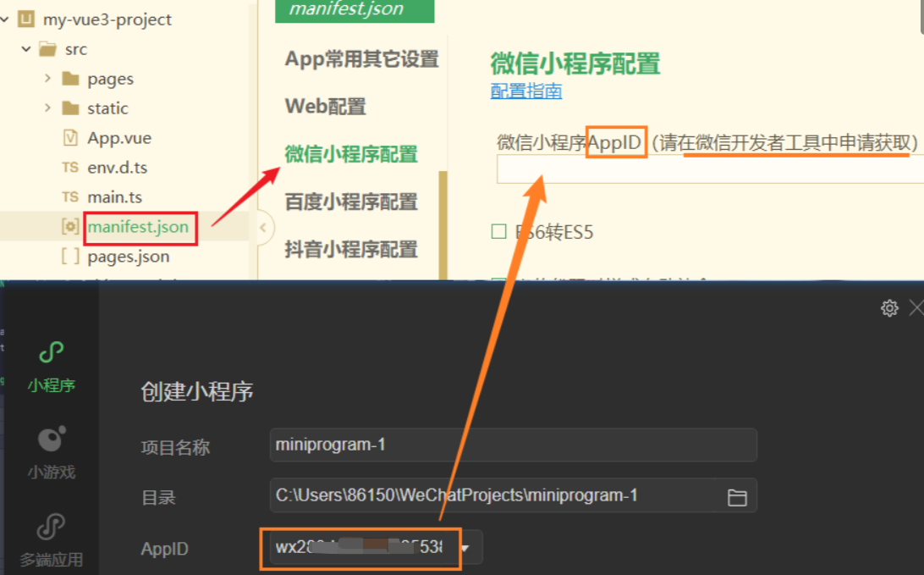Click the bracket icon beside pages.json
This screenshot has width=924, height=575.
[x=70, y=256]
